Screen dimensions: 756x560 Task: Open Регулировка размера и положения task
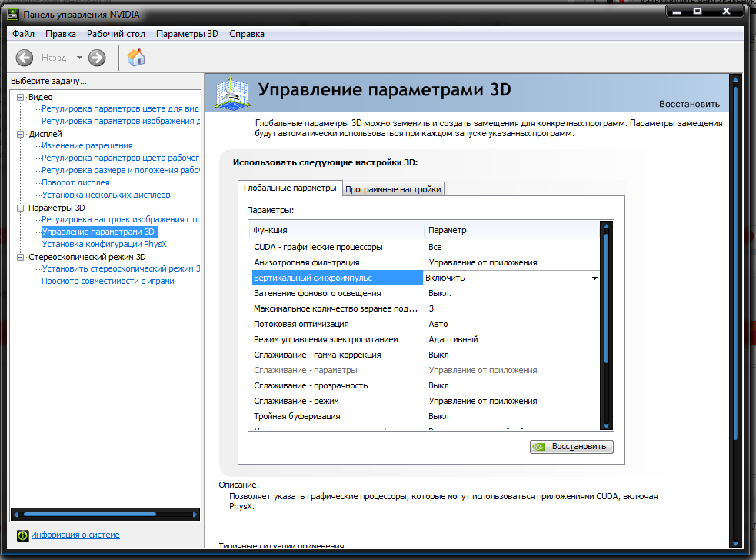121,170
